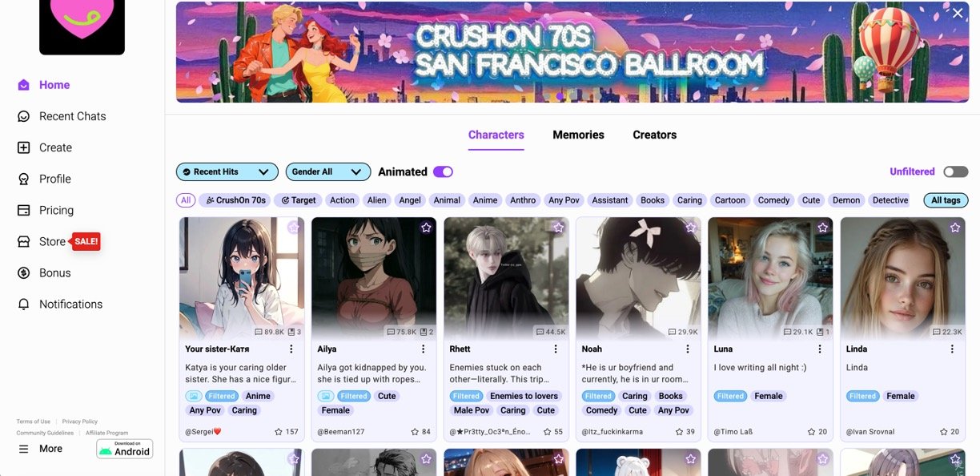Open Recent Chats via its chat bubble icon

pyautogui.click(x=24, y=116)
